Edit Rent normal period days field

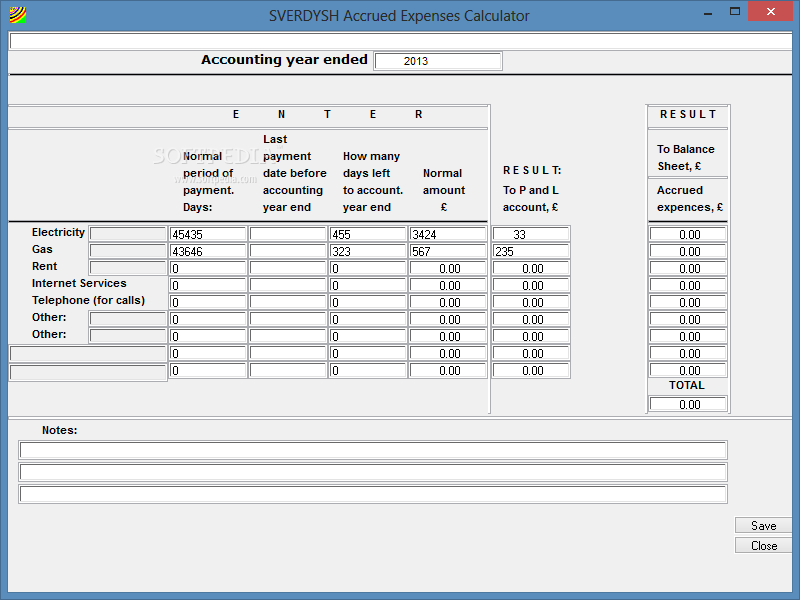pos(208,268)
